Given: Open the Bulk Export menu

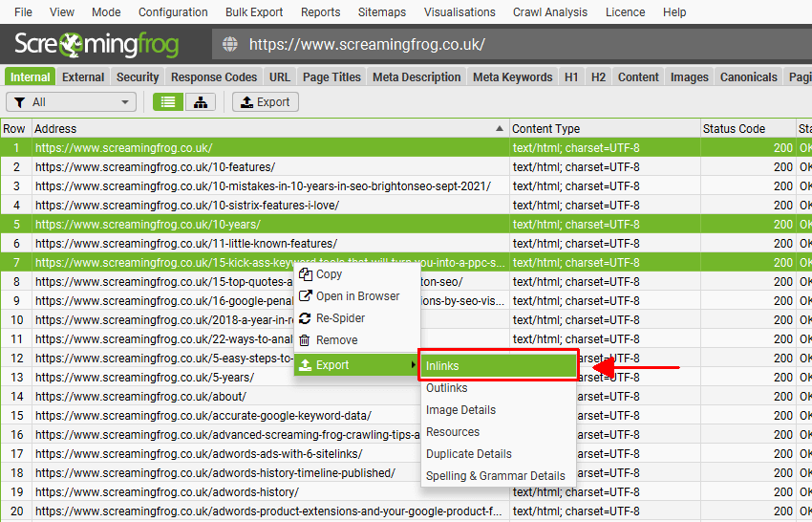Looking at the screenshot, I should (x=254, y=11).
